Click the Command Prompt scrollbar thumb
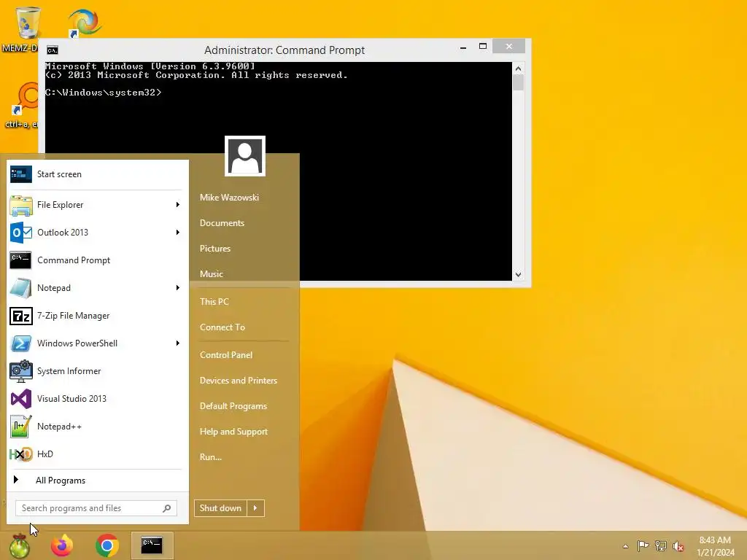This screenshot has height=560, width=747. point(519,83)
